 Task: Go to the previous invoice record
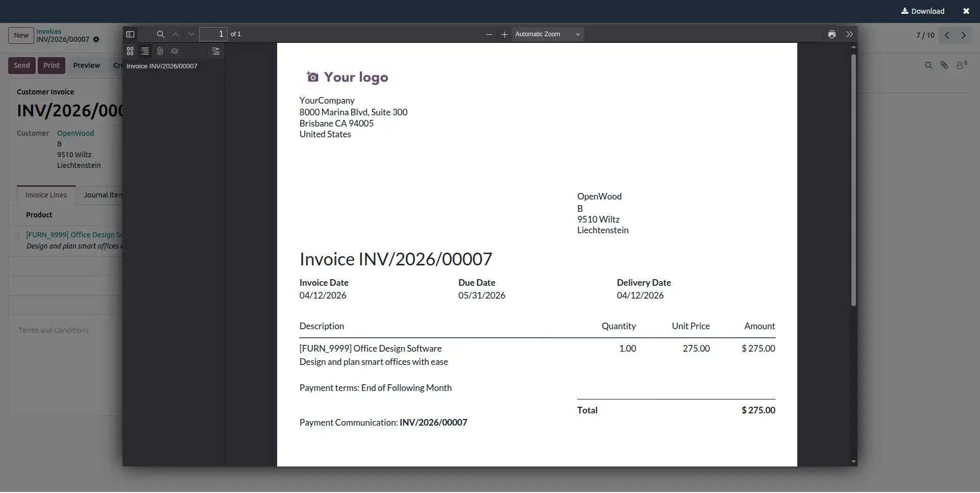click(947, 35)
